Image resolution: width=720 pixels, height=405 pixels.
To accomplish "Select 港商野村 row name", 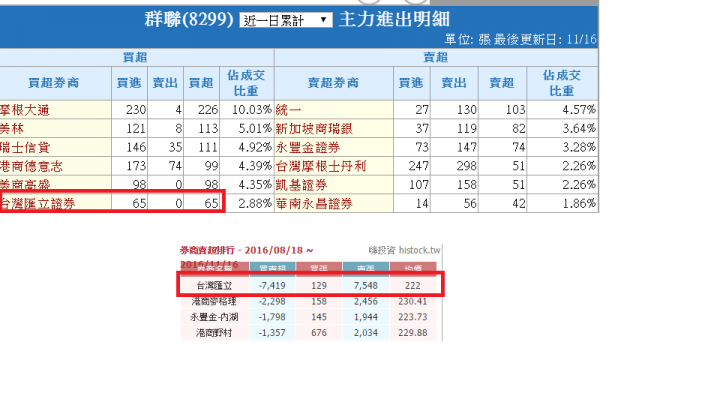I will [x=214, y=333].
